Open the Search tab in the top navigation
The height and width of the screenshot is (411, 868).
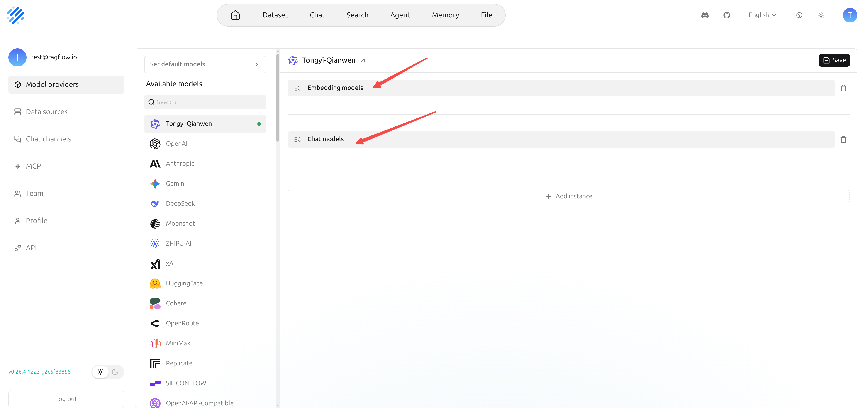pos(358,15)
